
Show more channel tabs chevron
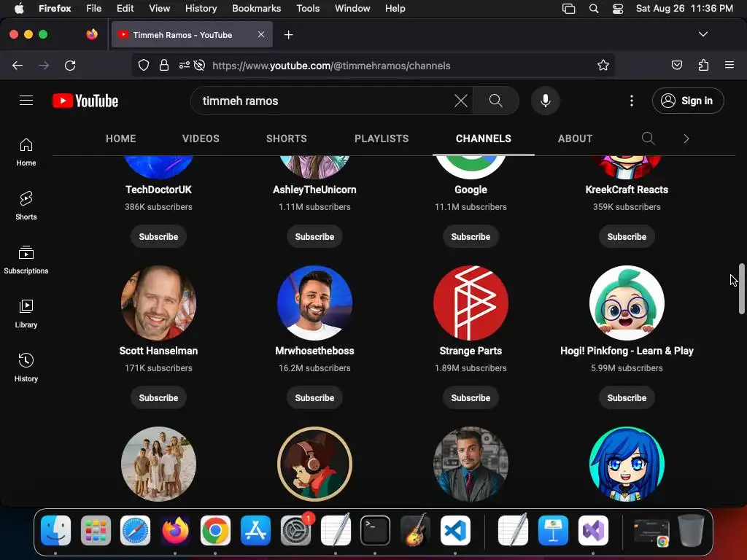pos(686,139)
